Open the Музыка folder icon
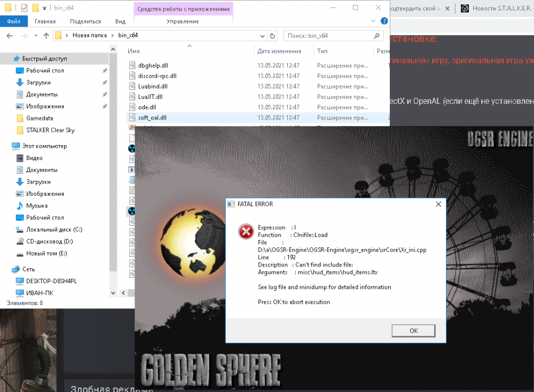Image resolution: width=534 pixels, height=392 pixels. 20,205
